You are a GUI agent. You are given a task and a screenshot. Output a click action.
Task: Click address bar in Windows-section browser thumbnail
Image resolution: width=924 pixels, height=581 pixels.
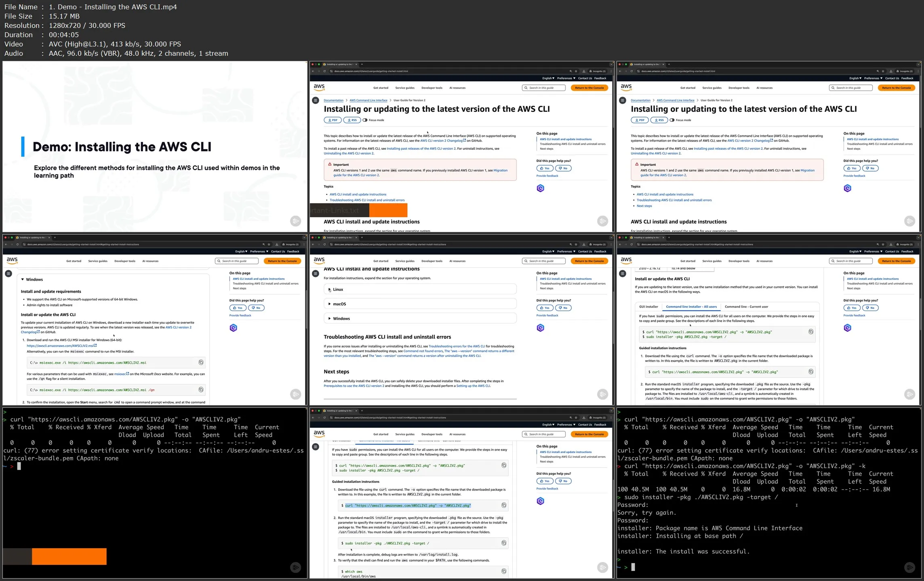coord(141,244)
